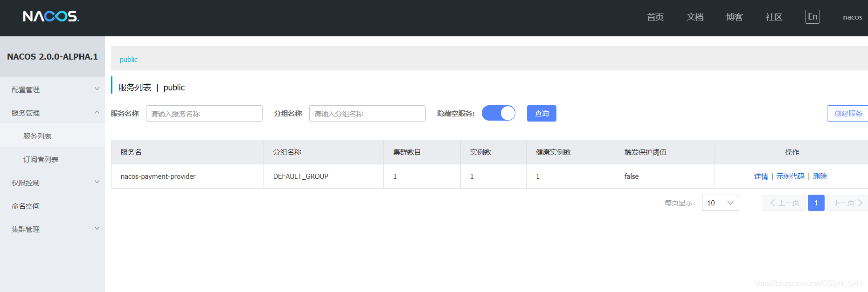868x292 pixels.
Task: Open 博客 in the top navigation
Action: tap(735, 17)
